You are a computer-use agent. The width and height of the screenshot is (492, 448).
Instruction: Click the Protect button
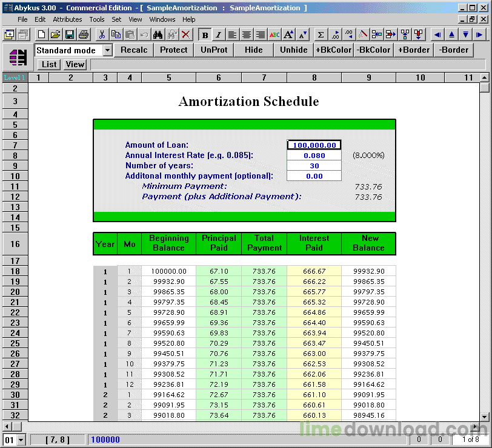[x=173, y=50]
